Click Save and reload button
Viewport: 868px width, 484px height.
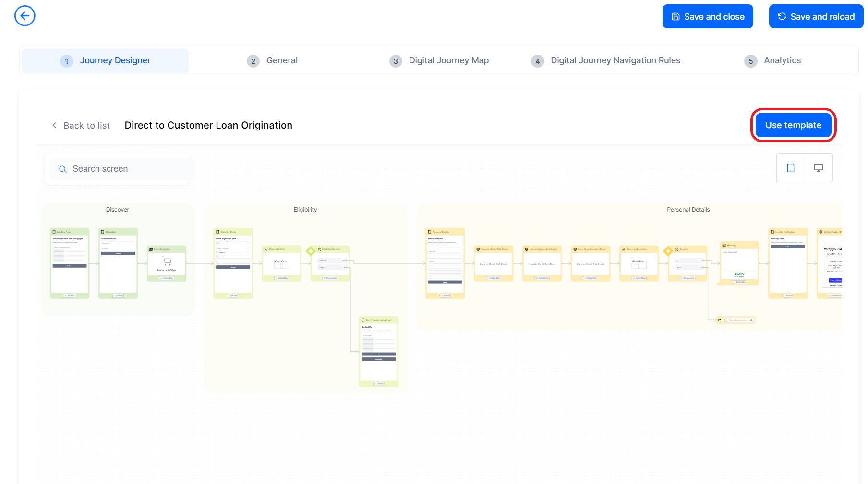(816, 17)
